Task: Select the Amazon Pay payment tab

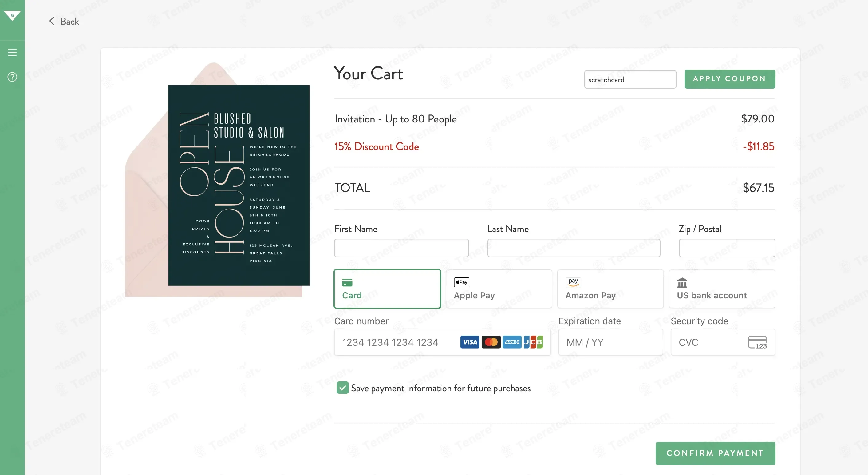Action: (x=610, y=289)
